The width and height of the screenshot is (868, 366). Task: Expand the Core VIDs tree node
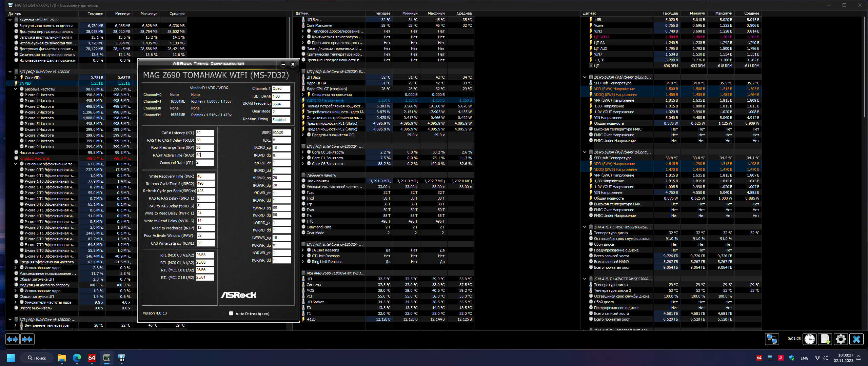coord(16,78)
